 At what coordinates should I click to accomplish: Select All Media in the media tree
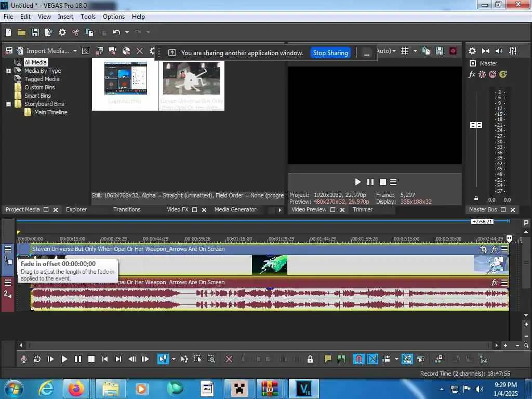click(35, 62)
